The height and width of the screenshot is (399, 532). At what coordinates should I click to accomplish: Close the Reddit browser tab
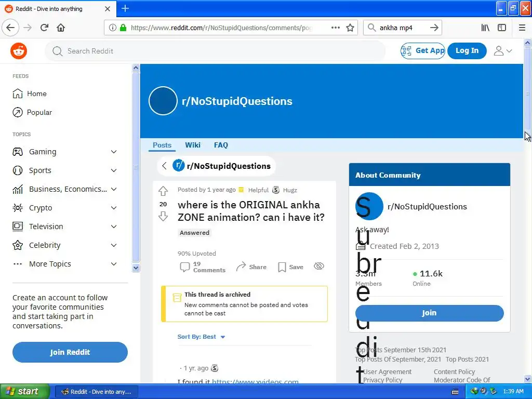tap(108, 9)
